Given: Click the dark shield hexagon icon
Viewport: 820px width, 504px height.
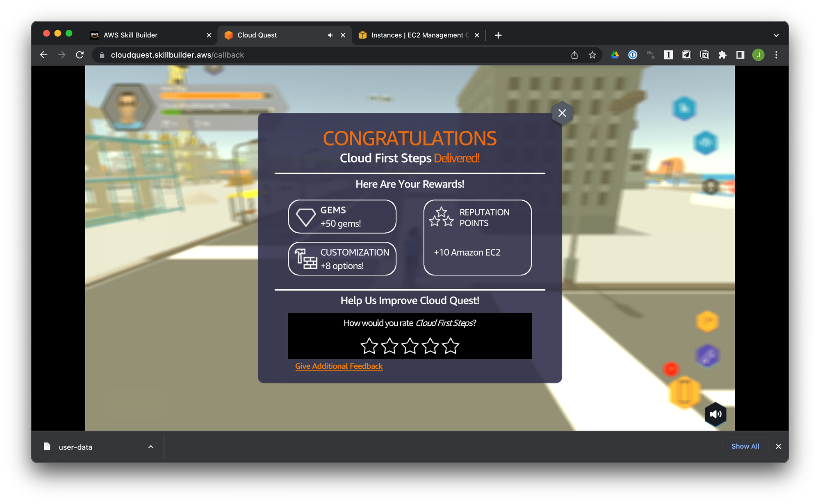Looking at the screenshot, I should coord(711,187).
